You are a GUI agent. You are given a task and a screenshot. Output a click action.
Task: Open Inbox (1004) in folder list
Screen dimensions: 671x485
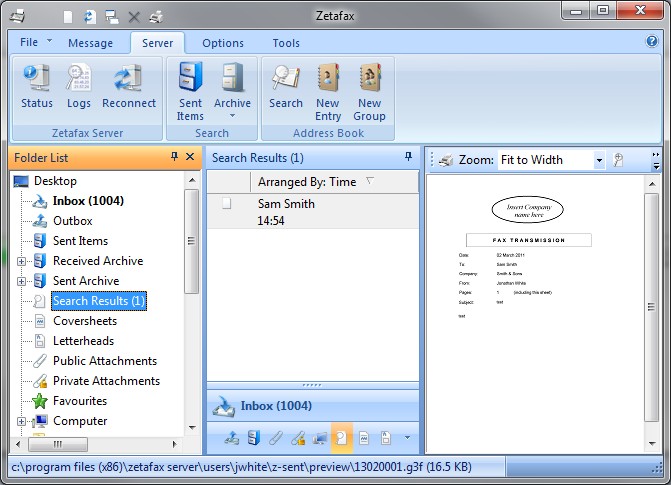[88, 201]
